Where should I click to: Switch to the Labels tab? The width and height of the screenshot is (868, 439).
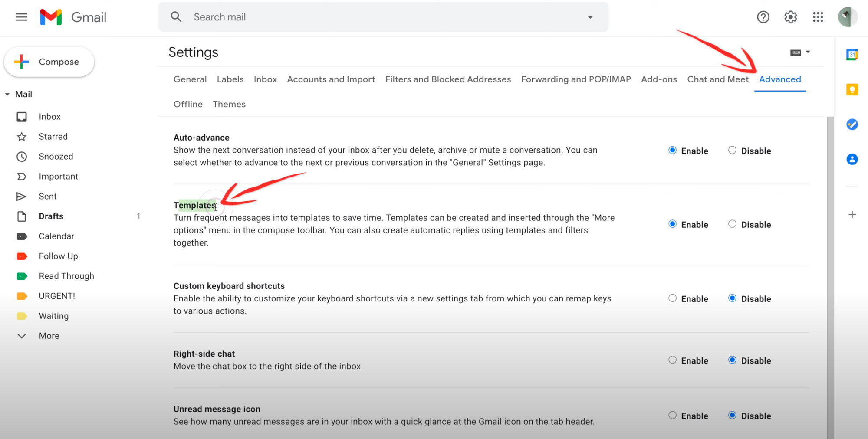tap(230, 79)
